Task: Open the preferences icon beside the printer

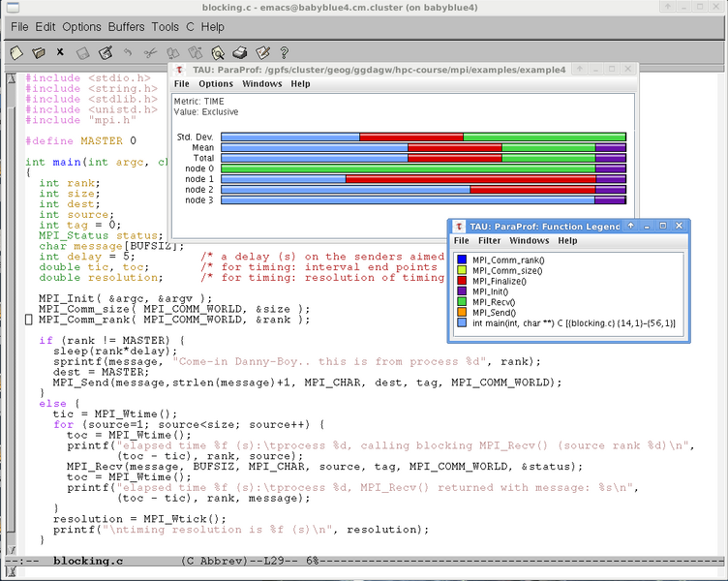Action: (261, 52)
